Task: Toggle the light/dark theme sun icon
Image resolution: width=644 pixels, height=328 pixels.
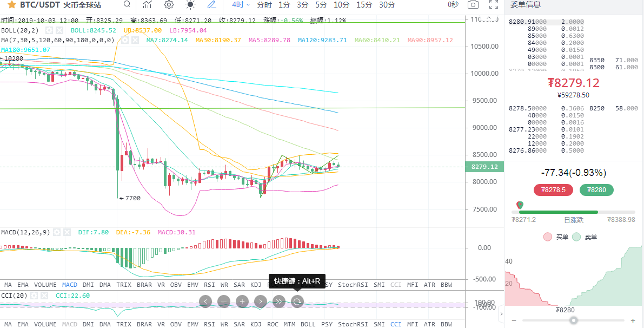Action: [x=190, y=5]
